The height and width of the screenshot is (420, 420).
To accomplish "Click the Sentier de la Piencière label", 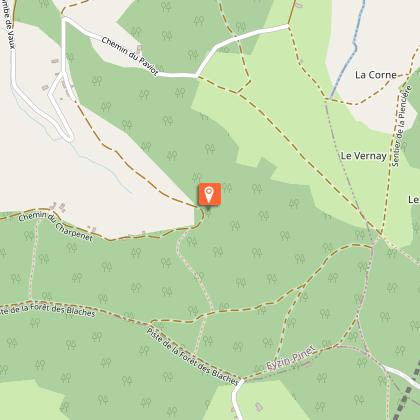I will (x=400, y=126).
